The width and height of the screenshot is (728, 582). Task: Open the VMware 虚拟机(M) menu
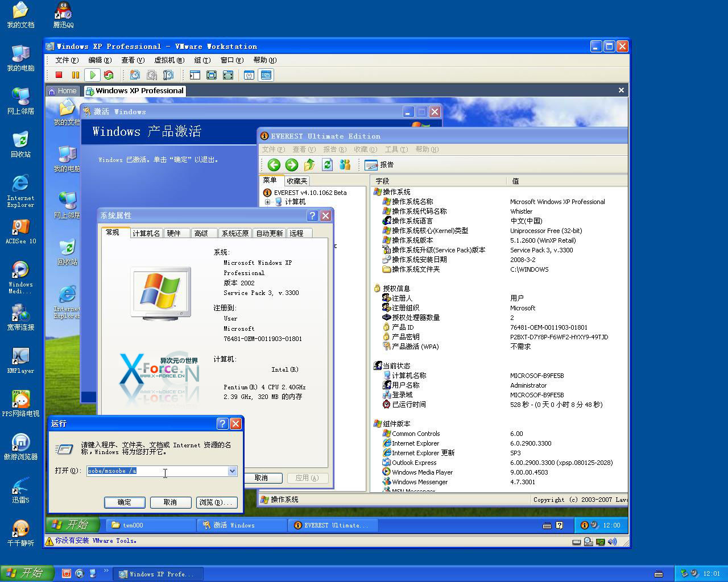click(169, 60)
